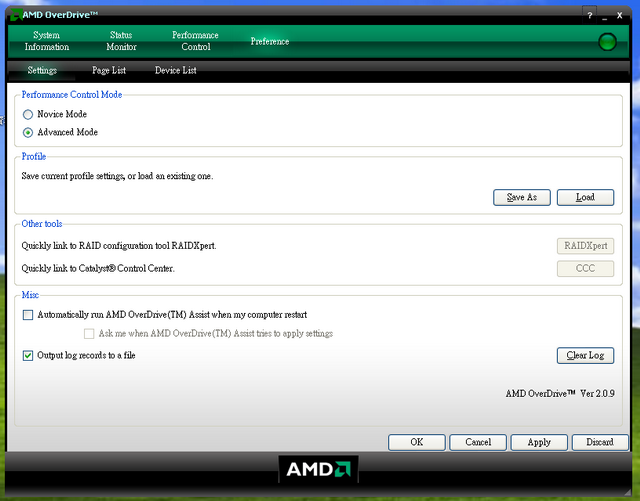Viewport: 640px width, 501px height.
Task: Click 'Save current profile settings' description text
Action: (x=117, y=176)
